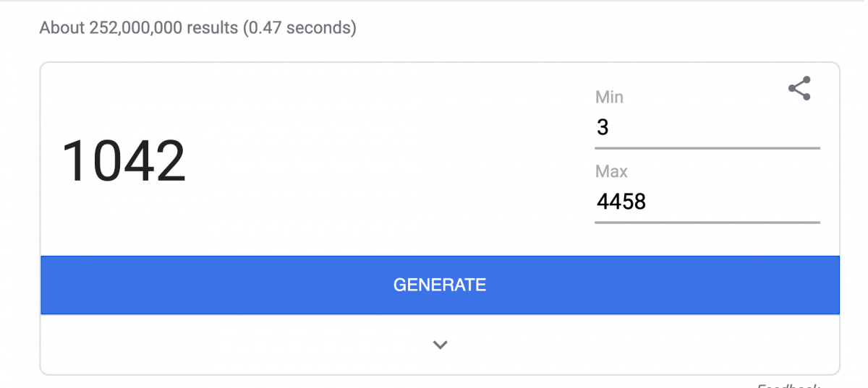
Task: Open the Feedback link below the card
Action: coord(788,384)
